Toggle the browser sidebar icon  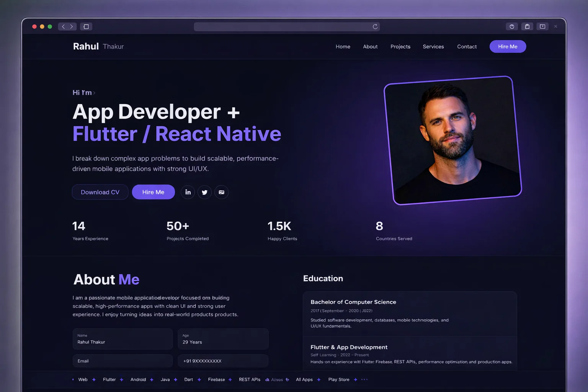[86, 26]
